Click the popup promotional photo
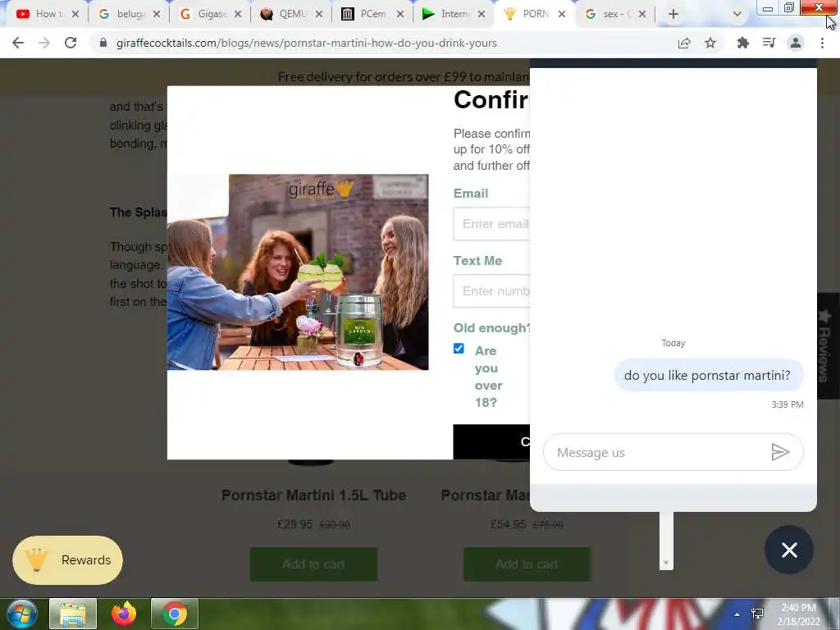 [x=298, y=272]
